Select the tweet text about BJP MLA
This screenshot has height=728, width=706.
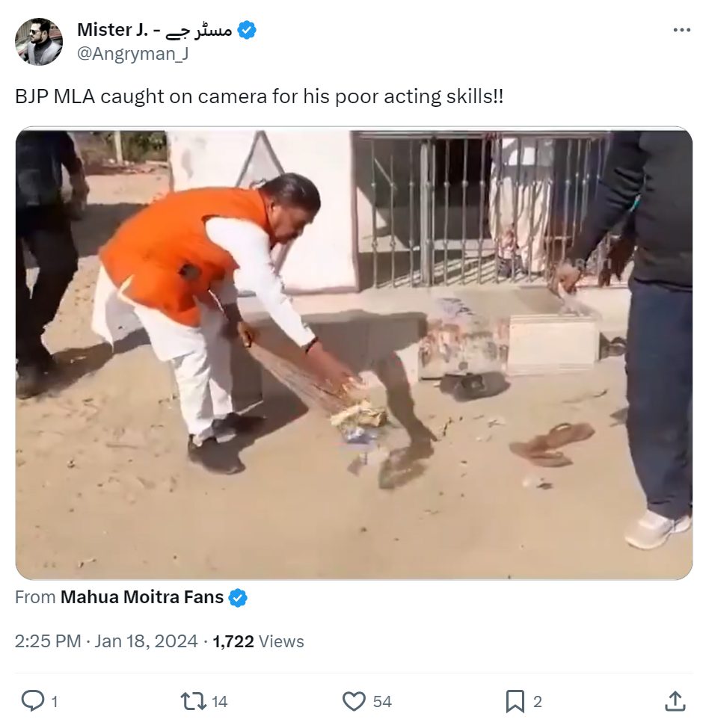[x=260, y=96]
